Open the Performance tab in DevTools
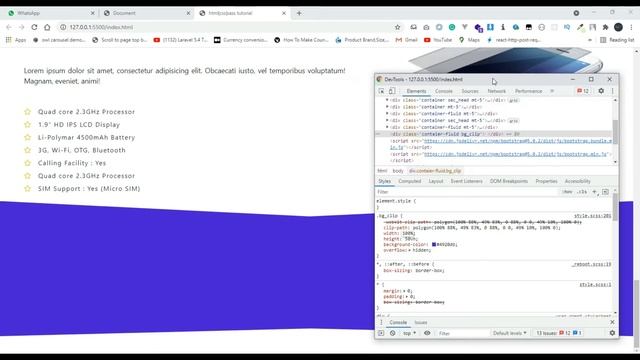 [x=529, y=91]
